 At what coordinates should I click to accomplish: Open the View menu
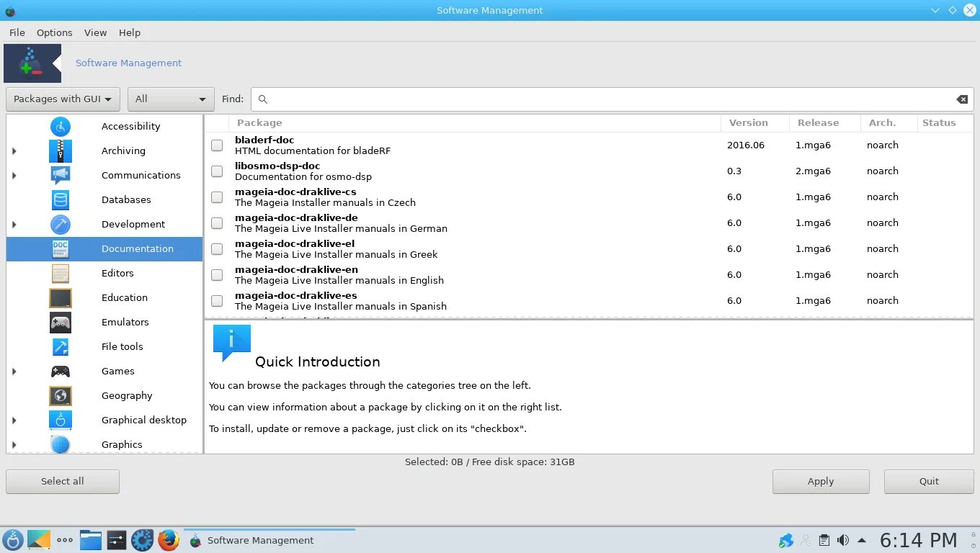click(x=95, y=32)
